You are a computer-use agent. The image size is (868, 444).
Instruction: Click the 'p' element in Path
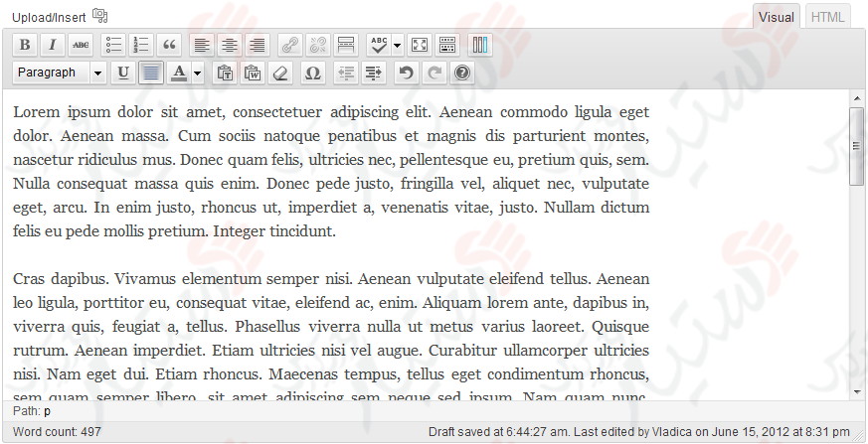click(47, 411)
